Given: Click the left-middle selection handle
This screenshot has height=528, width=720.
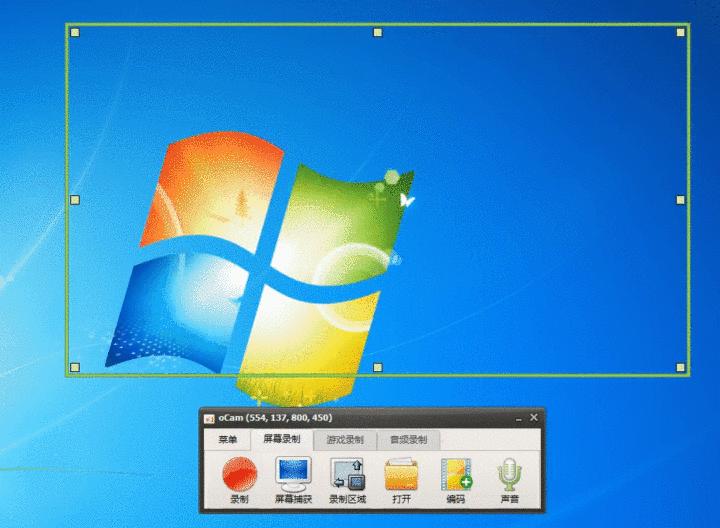Looking at the screenshot, I should click(x=75, y=200).
